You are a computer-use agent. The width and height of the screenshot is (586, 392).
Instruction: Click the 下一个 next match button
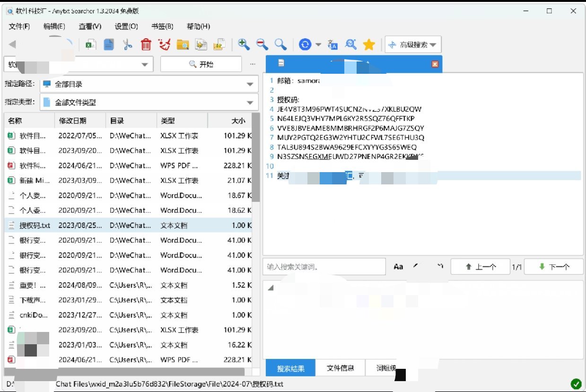[554, 267]
